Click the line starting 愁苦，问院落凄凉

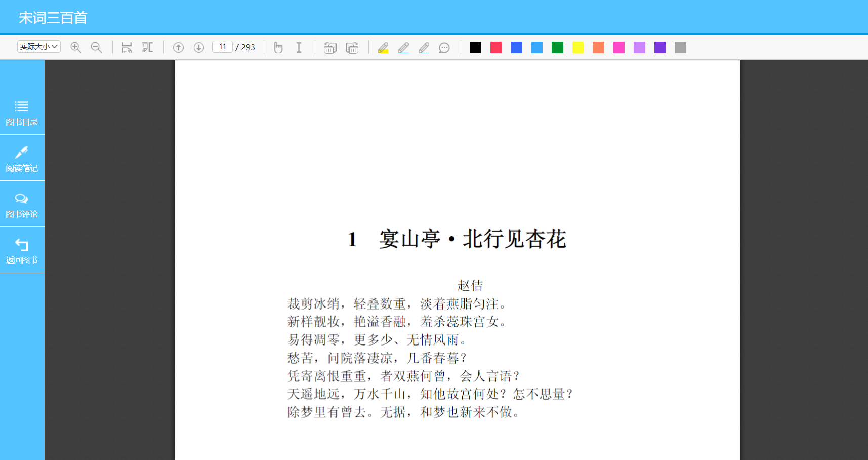click(x=377, y=358)
